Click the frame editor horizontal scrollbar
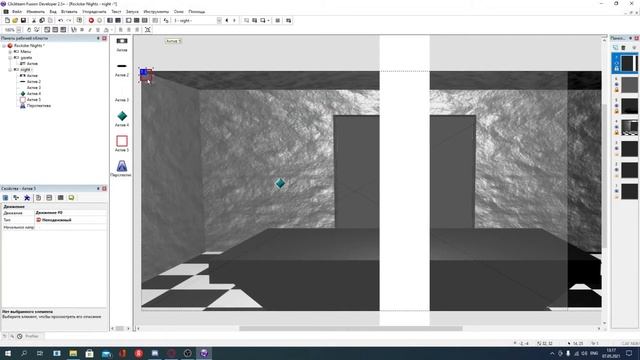 (x=351, y=328)
